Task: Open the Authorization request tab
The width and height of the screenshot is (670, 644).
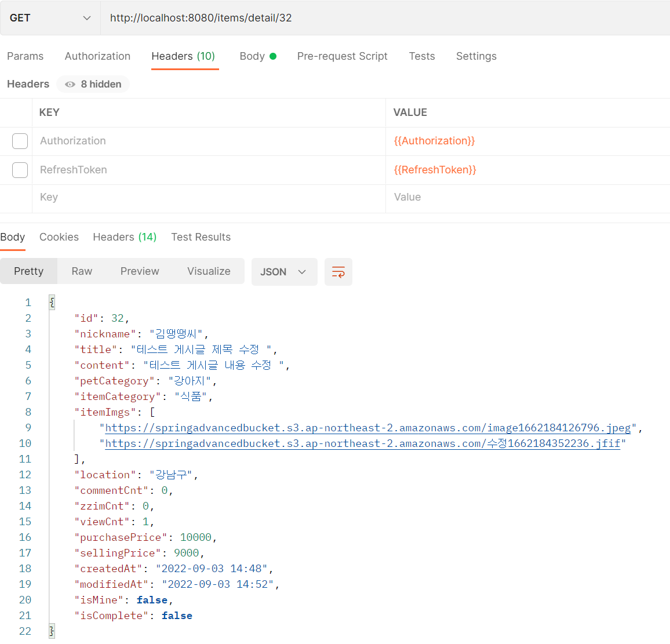Action: [97, 56]
